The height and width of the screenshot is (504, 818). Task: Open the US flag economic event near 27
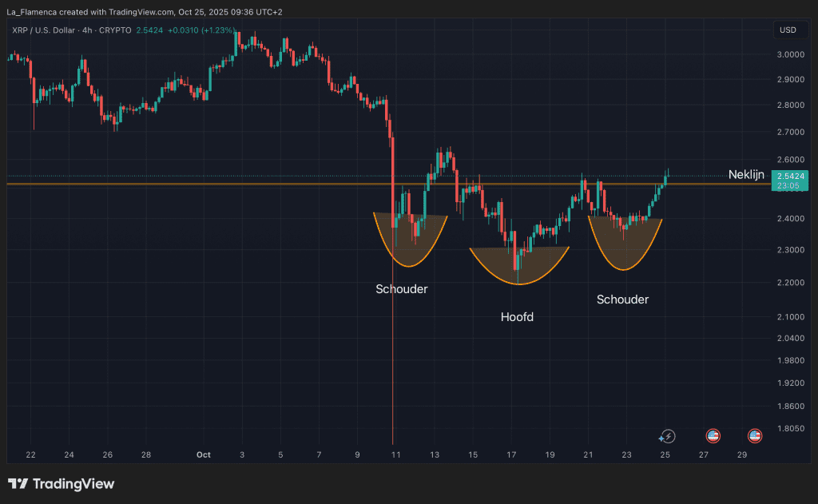click(713, 436)
